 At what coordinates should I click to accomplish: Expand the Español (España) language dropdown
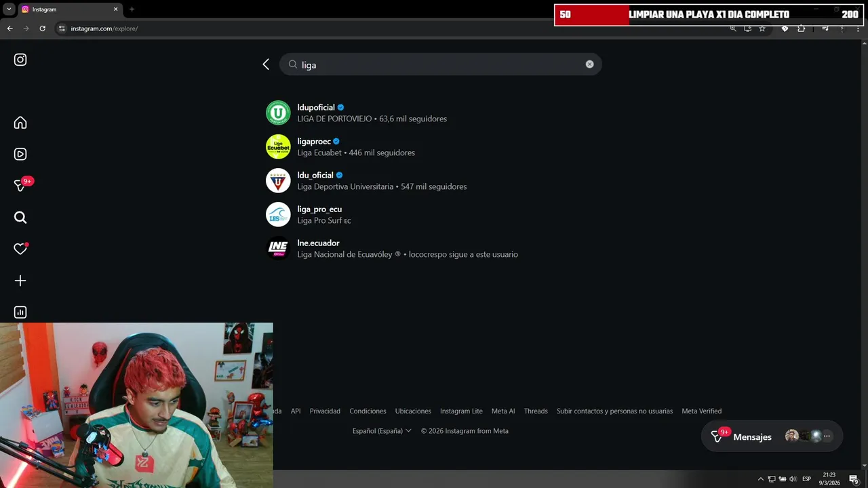coord(382,430)
